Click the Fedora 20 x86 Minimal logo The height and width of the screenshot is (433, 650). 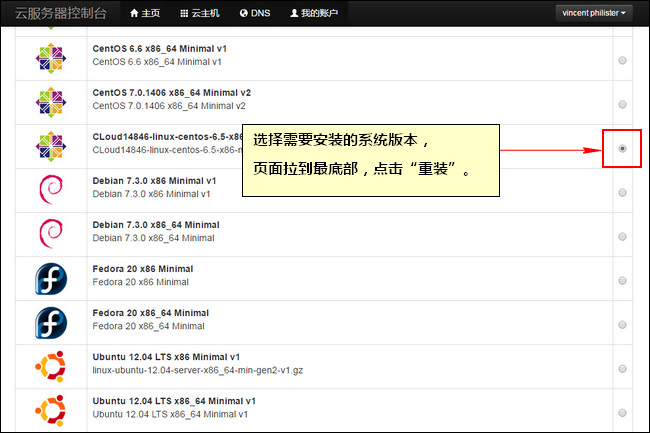(51, 278)
